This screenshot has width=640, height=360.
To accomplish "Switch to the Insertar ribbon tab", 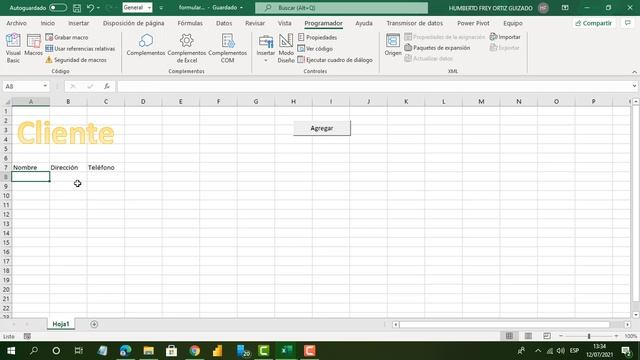I will [x=79, y=23].
